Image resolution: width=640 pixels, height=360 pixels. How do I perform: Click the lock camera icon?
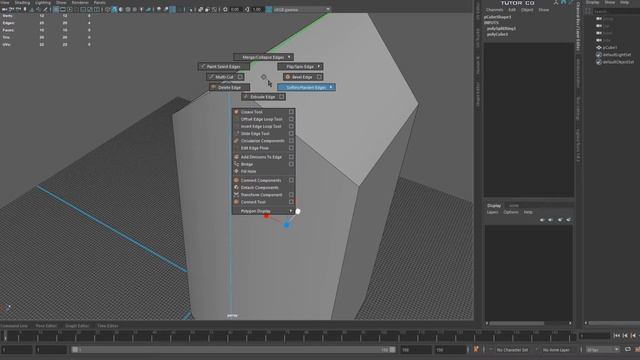click(x=12, y=9)
